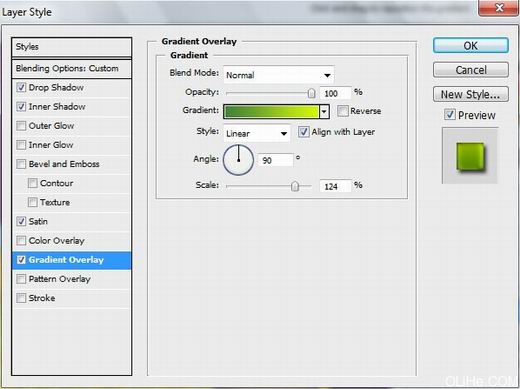Click the Angle value field
Viewport: 520px width, 389px height.
tap(276, 160)
